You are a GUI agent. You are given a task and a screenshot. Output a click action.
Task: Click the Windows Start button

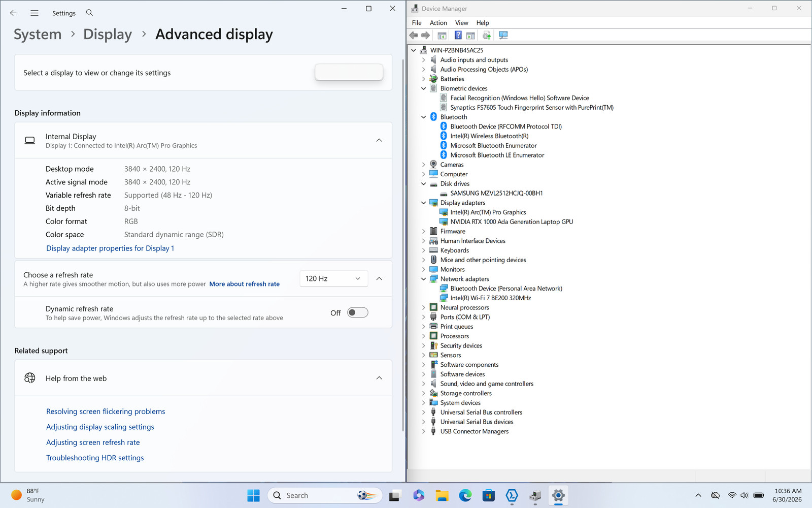pyautogui.click(x=253, y=495)
